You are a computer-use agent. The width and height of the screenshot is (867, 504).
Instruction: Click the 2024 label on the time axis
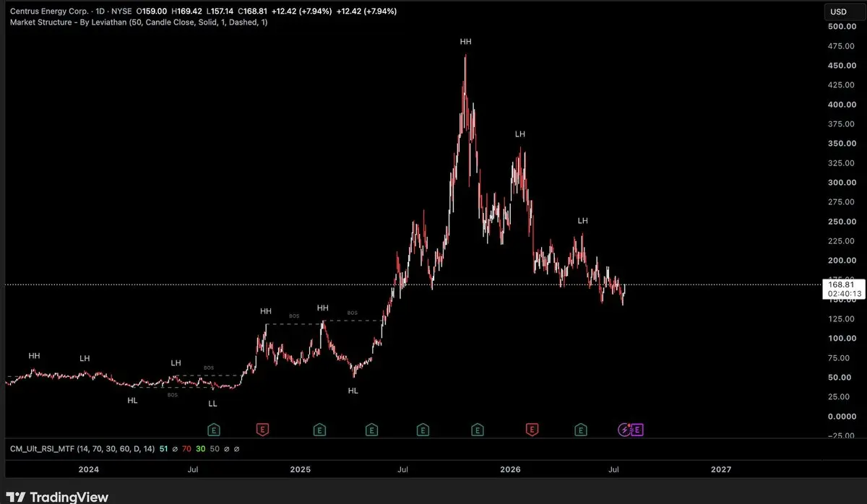pyautogui.click(x=89, y=469)
